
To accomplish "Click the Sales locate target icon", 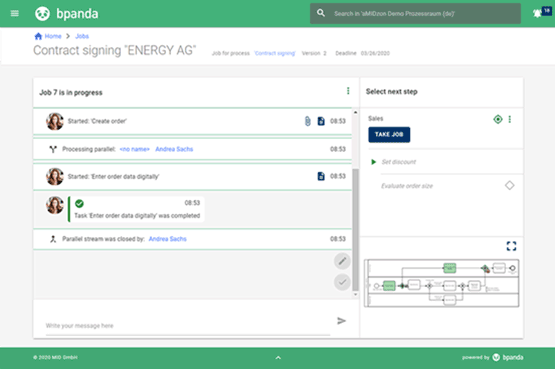I will point(498,119).
